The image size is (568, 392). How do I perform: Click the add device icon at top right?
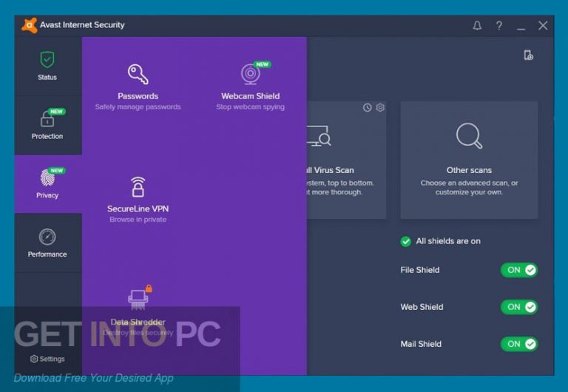pyautogui.click(x=529, y=55)
